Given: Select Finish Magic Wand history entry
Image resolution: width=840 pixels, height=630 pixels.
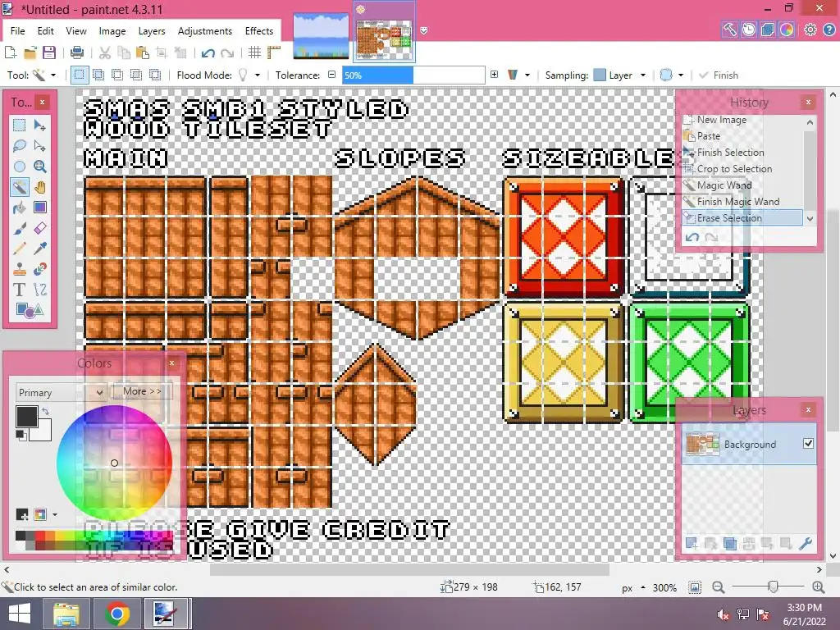Looking at the screenshot, I should pyautogui.click(x=737, y=202).
